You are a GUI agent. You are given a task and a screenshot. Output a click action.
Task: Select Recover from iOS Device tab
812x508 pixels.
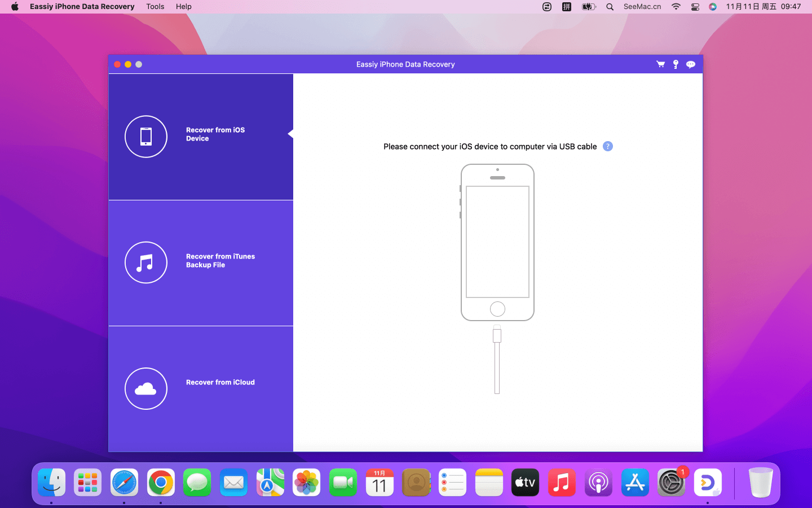pos(215,134)
